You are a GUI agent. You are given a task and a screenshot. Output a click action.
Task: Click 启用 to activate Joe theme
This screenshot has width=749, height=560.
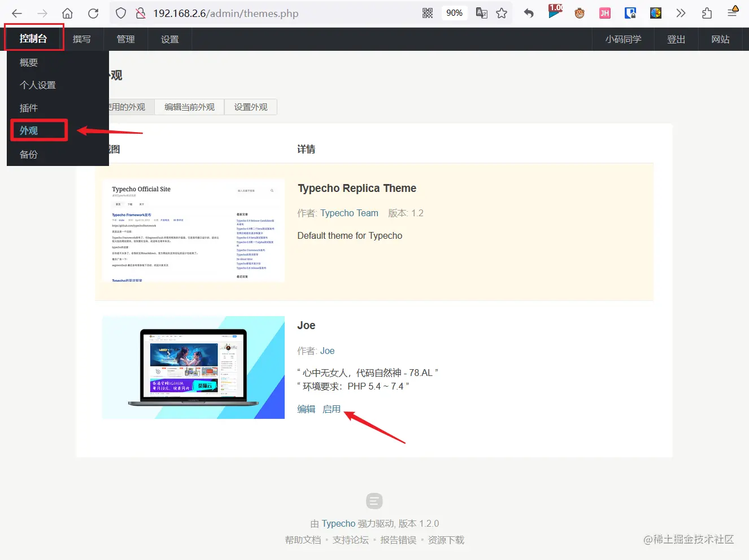coord(332,409)
